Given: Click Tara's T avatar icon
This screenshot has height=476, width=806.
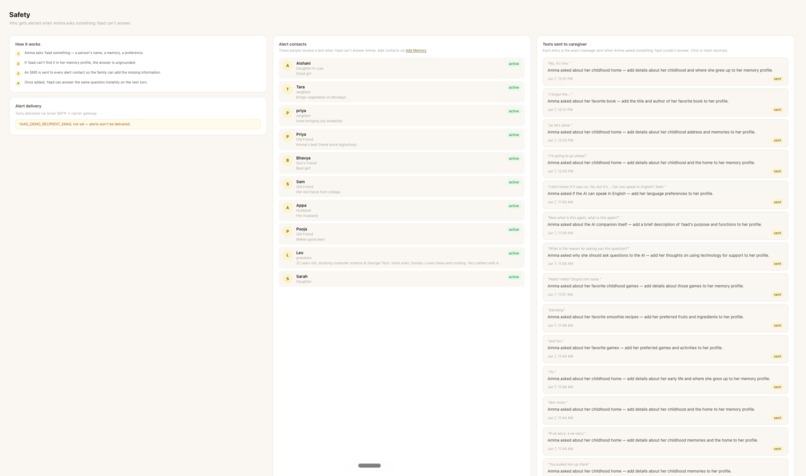Looking at the screenshot, I should tap(287, 89).
